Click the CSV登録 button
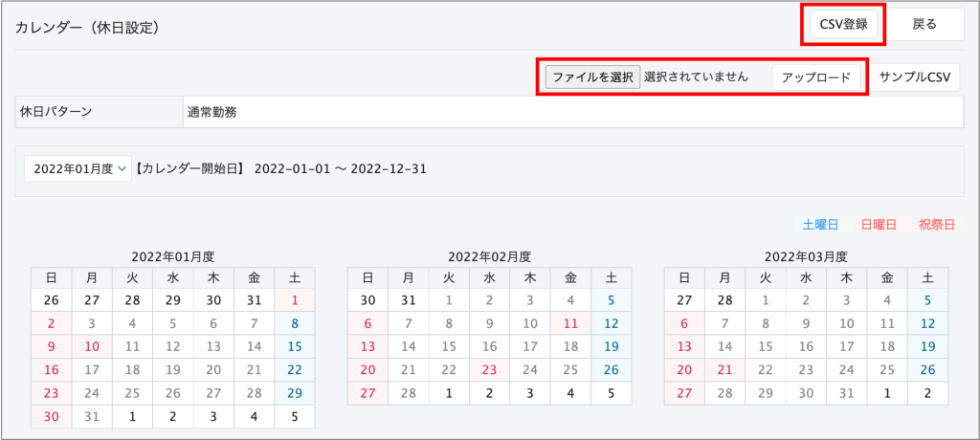Screen dimensions: 980x440 pos(843,25)
